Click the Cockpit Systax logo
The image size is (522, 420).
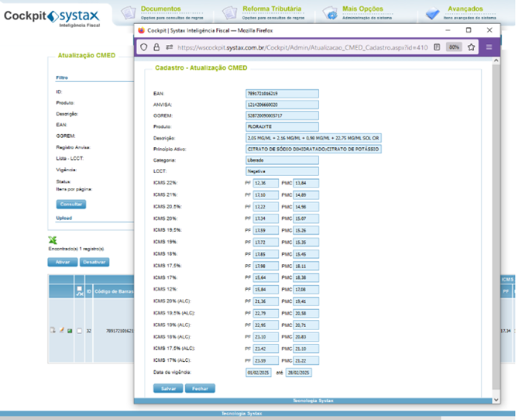click(52, 17)
